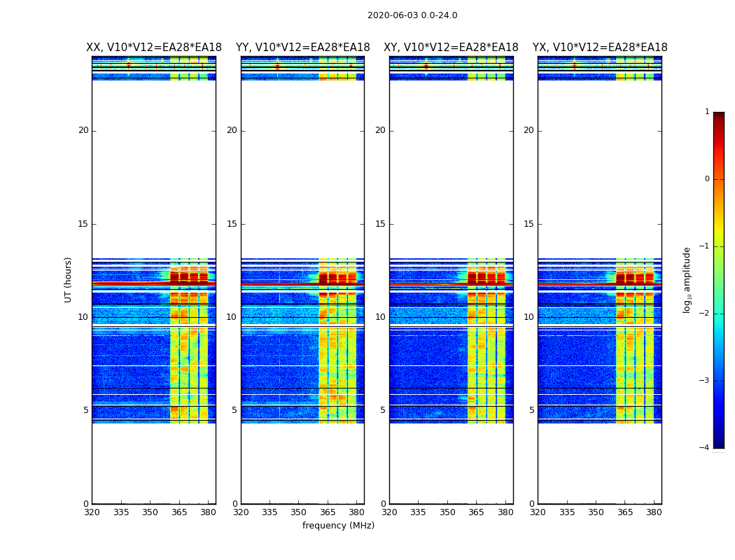The image size is (735, 560).
Task: Click the XY, V10*V12=EA28*EA18 subplot title
Action: (x=451, y=48)
